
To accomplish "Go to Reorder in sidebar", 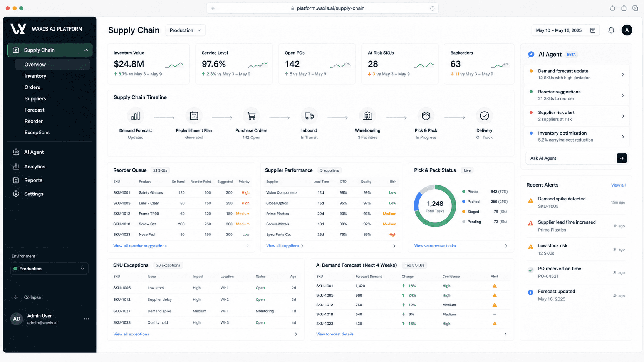I will (34, 121).
